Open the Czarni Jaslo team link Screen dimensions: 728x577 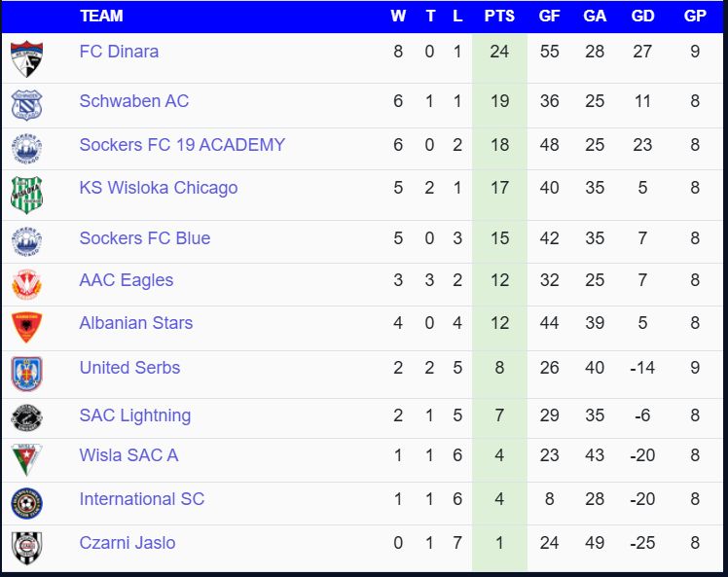click(127, 543)
